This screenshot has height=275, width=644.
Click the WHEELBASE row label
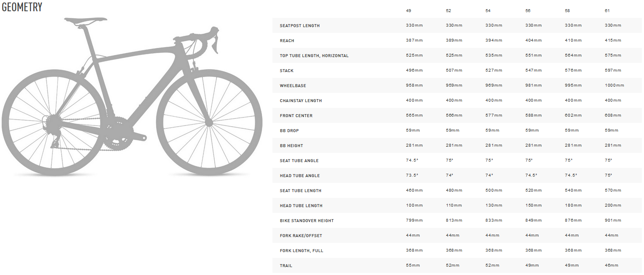(x=293, y=86)
